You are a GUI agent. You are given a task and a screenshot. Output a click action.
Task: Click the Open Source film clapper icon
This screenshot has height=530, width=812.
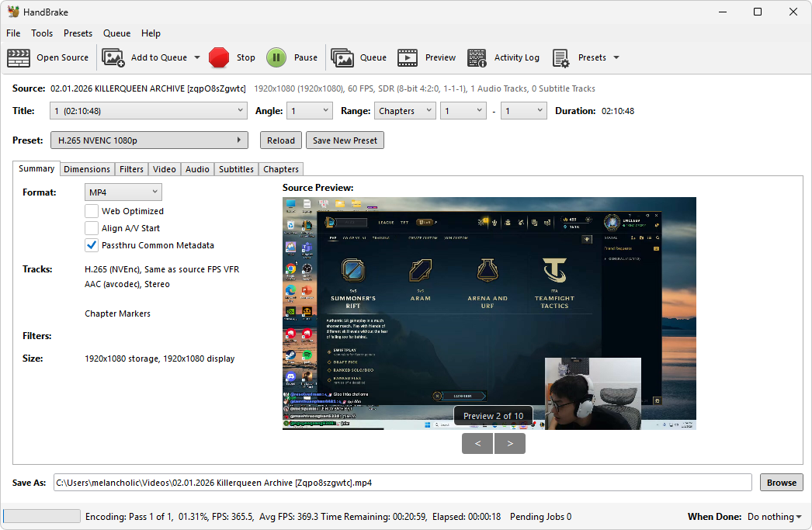(19, 57)
